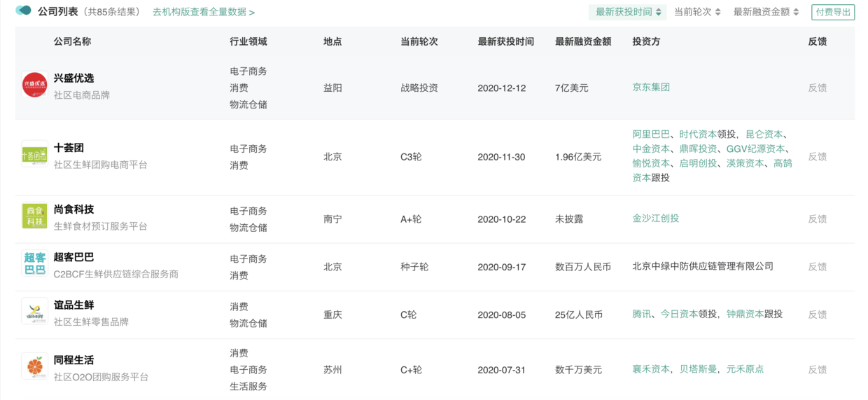
Task: Click the 十荟团 company logo
Action: coord(34,155)
